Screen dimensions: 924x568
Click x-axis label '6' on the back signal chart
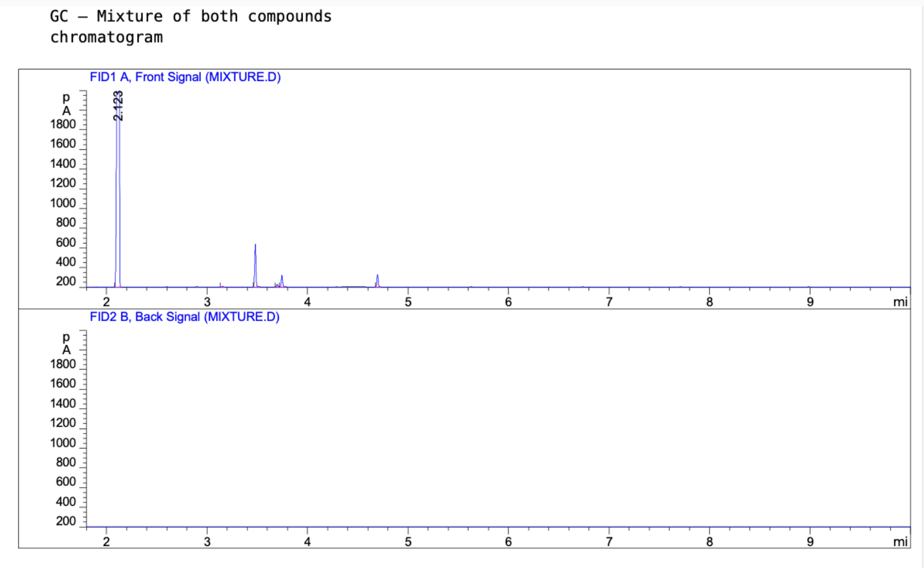[x=508, y=542]
